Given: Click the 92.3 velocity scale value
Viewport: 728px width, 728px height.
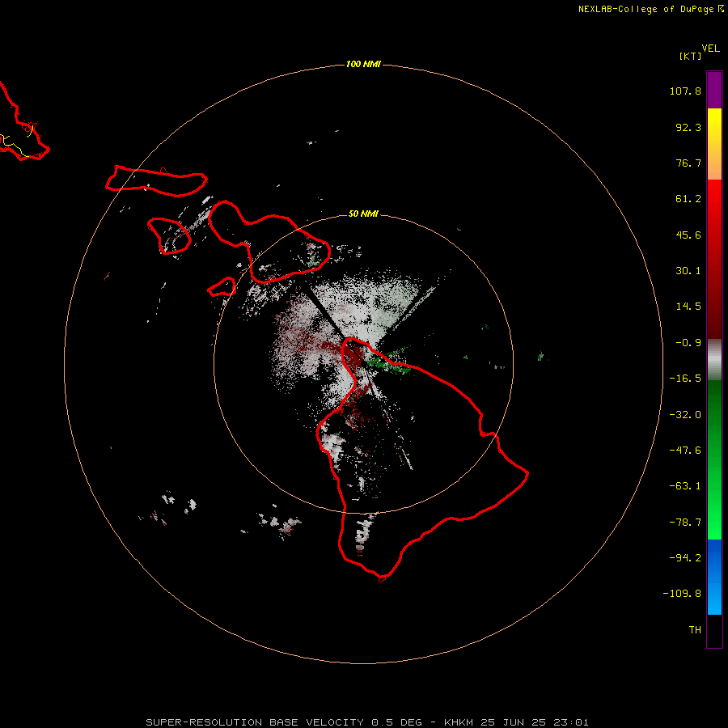Looking at the screenshot, I should tap(688, 127).
